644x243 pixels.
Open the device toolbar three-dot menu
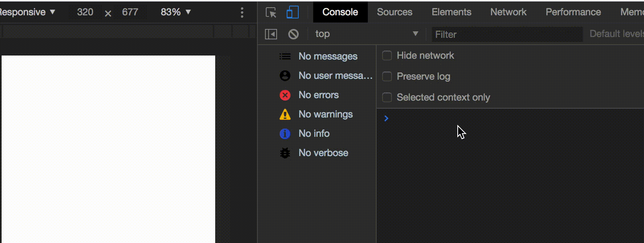(242, 12)
